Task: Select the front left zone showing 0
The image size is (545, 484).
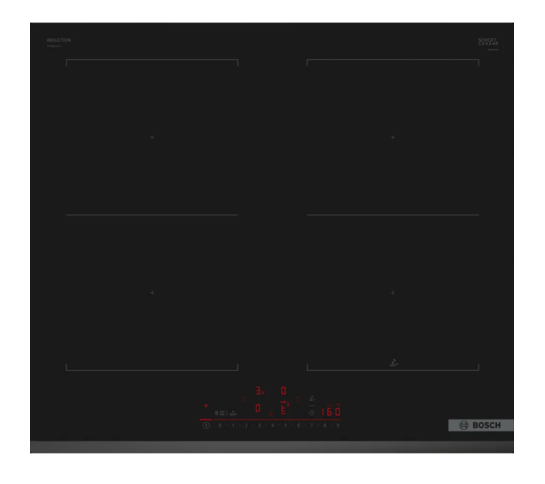Action: (258, 408)
